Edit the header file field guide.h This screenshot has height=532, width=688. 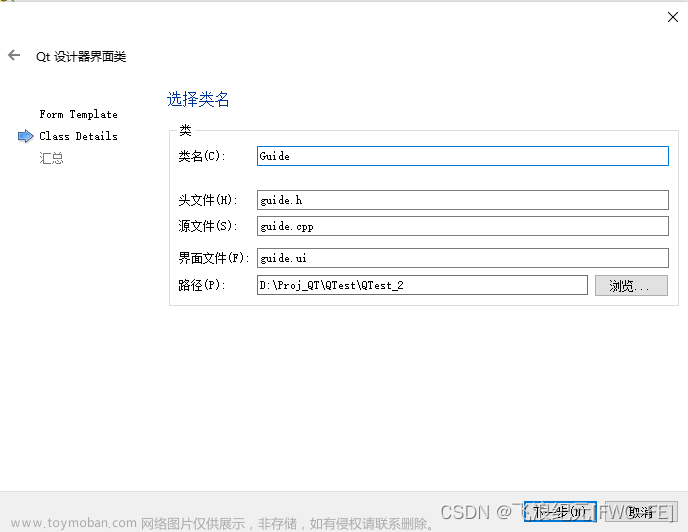(462, 200)
